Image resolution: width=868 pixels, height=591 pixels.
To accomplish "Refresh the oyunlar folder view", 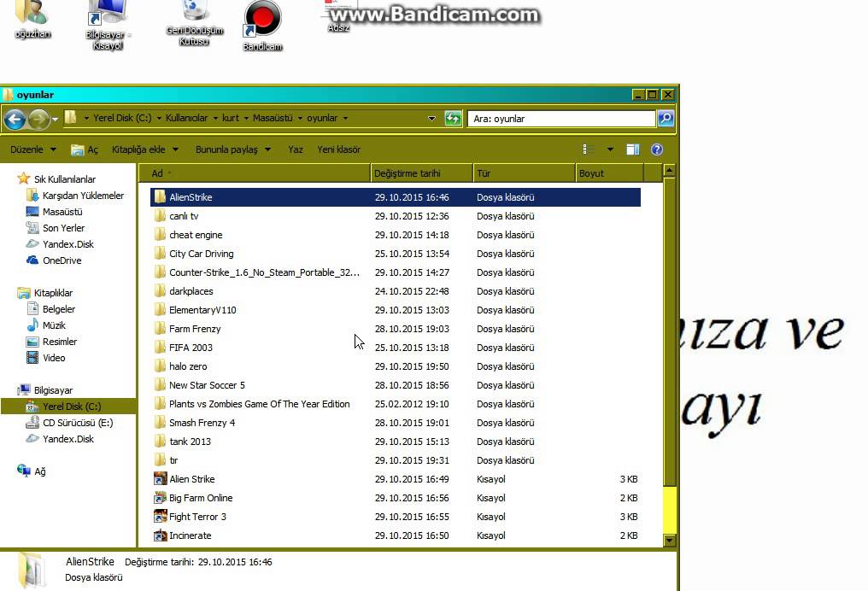I will (x=453, y=119).
